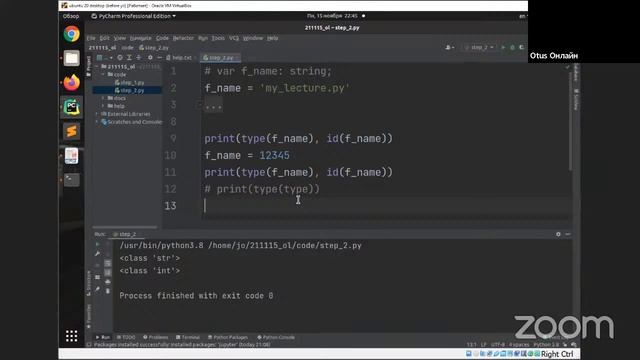This screenshot has height=360, width=640.
Task: Open Google Chrome from the Ubuntu dock
Action: point(71,34)
